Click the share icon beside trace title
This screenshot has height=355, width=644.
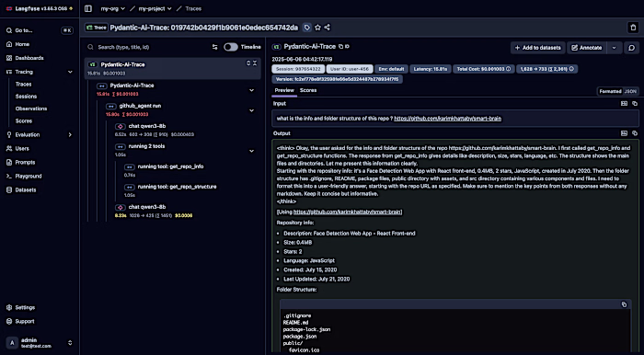pyautogui.click(x=327, y=28)
